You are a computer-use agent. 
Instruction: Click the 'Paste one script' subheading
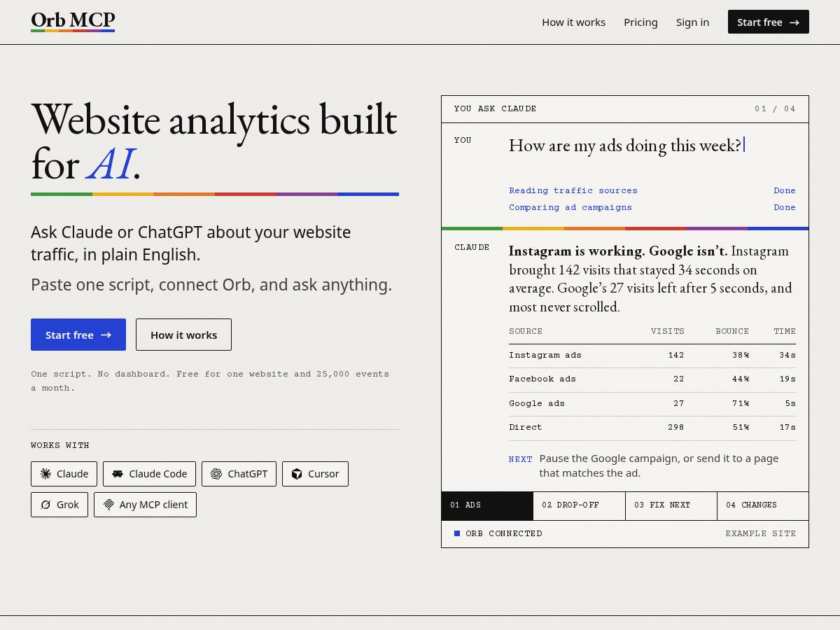coord(211,285)
